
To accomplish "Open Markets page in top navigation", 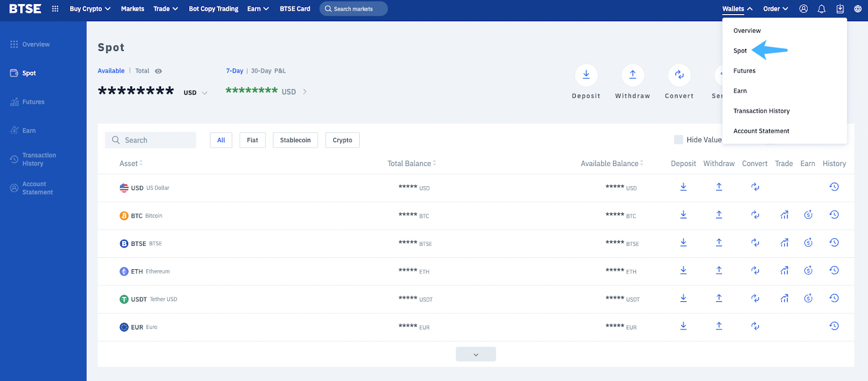I will pos(132,9).
